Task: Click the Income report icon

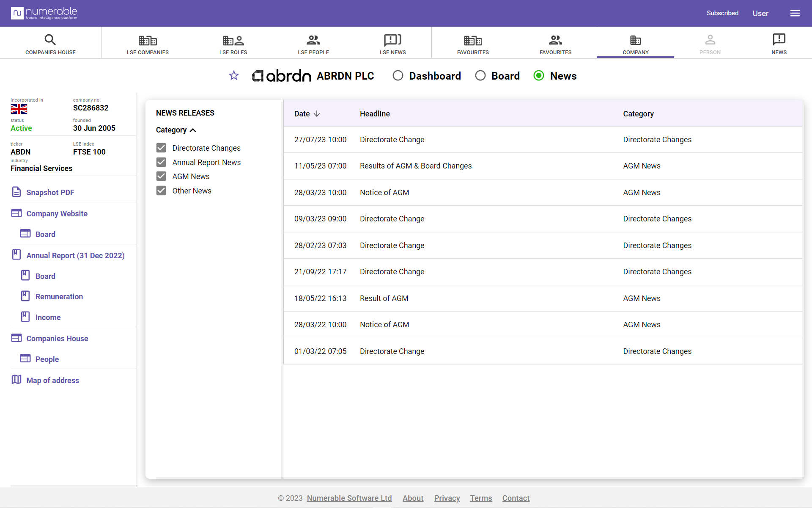Action: [x=25, y=317]
